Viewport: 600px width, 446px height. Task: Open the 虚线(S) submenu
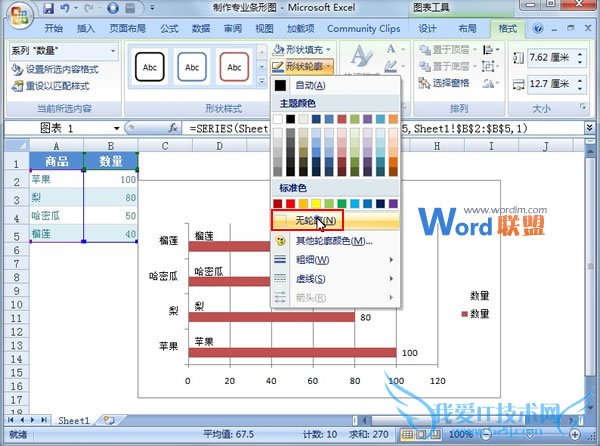(335, 278)
